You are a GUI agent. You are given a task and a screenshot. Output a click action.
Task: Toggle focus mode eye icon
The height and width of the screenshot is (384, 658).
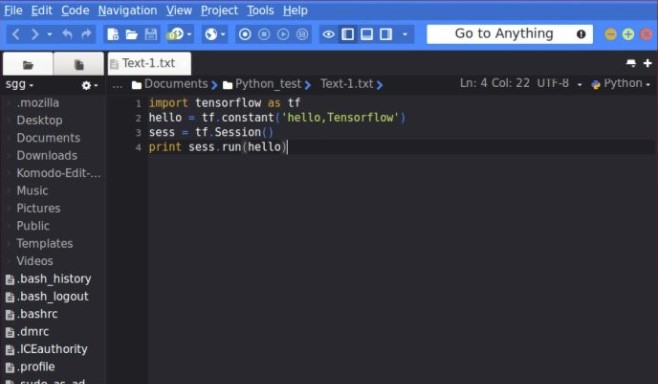point(329,34)
